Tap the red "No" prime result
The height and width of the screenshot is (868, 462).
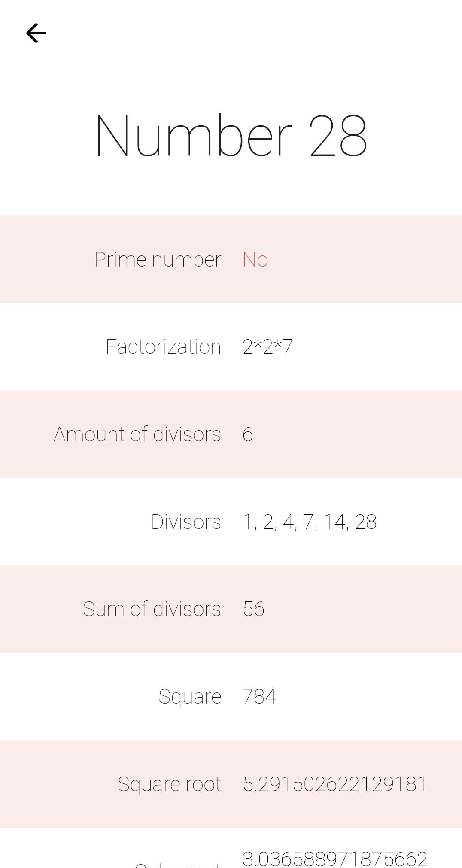click(255, 259)
